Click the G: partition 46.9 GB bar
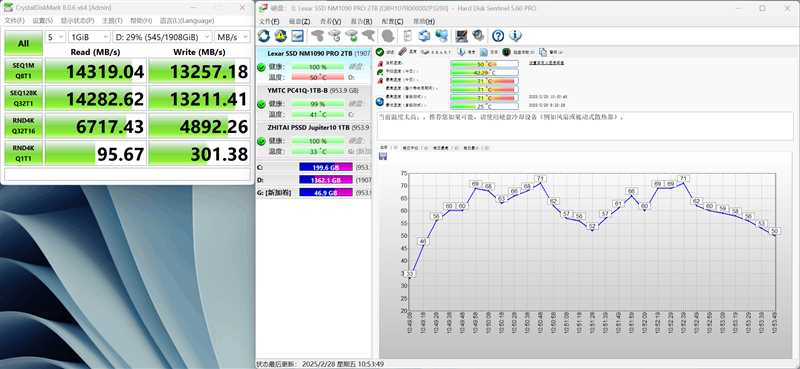The image size is (800, 369). point(326,193)
